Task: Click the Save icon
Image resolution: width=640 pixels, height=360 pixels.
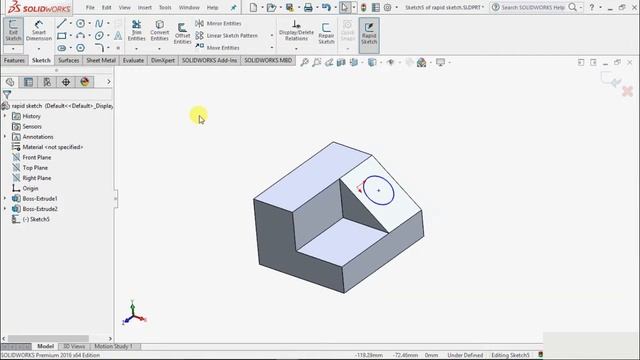Action: point(290,7)
